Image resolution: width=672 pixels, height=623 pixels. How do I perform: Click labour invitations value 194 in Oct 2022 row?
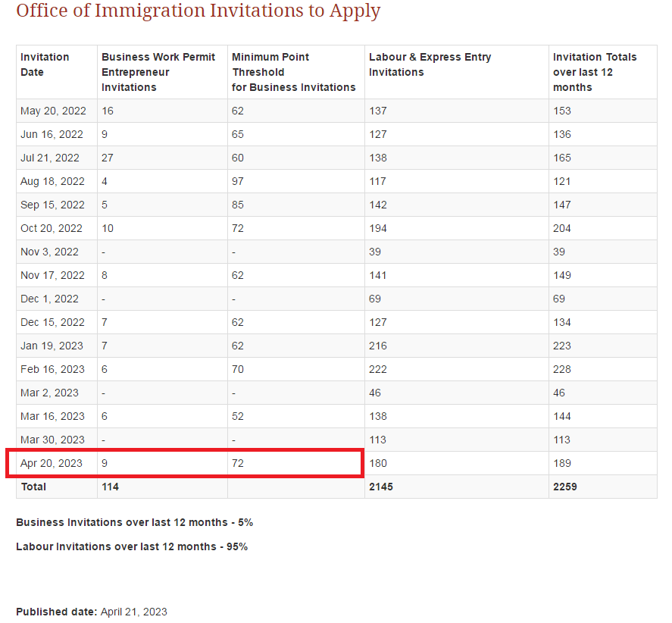378,229
